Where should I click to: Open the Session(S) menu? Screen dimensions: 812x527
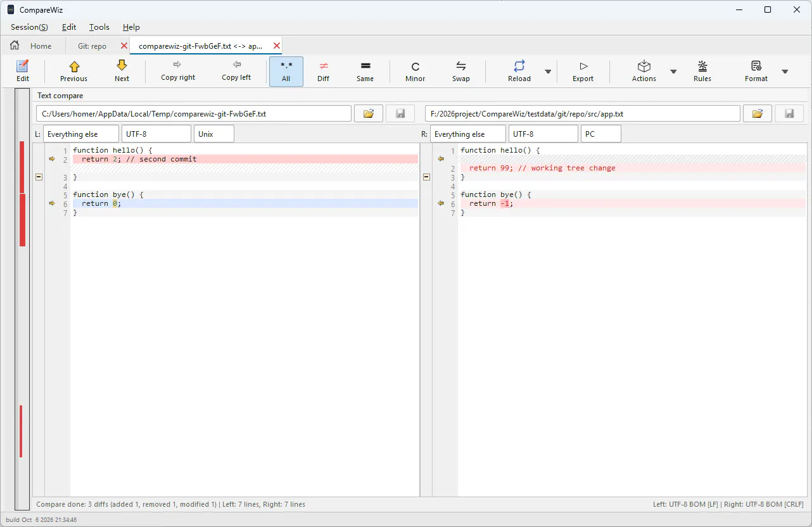(x=29, y=27)
